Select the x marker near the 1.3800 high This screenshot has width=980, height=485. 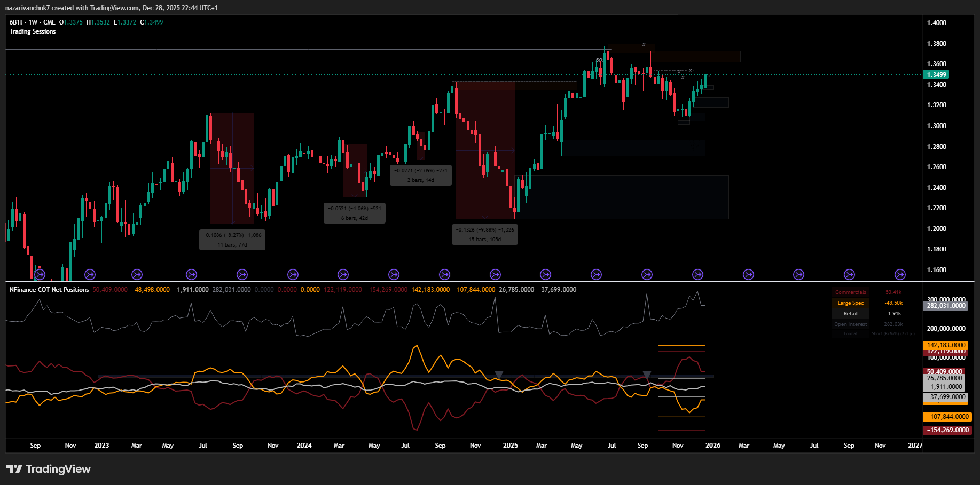(x=644, y=45)
